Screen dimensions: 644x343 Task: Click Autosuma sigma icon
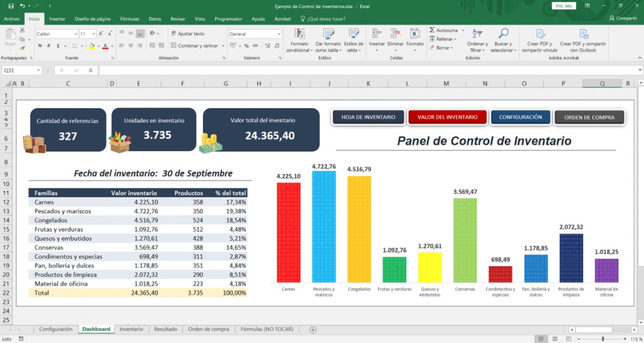point(433,30)
